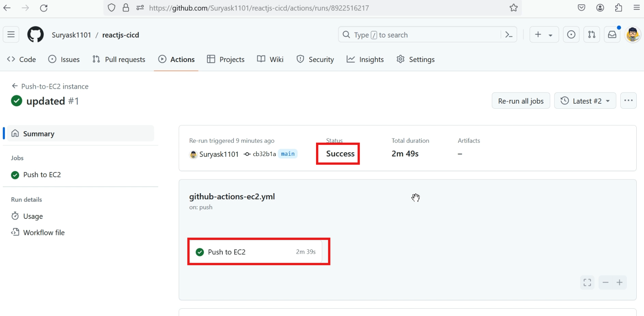Expand the create new dropdown caret
This screenshot has height=316, width=644.
551,35
